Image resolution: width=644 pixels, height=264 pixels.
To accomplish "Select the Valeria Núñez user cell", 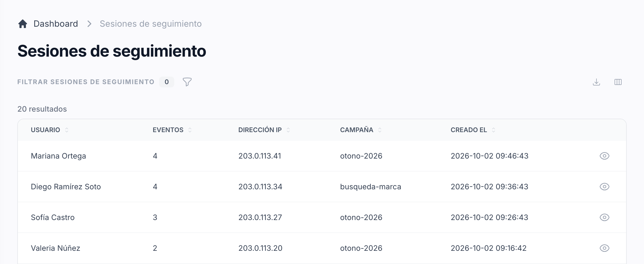I will coord(55,248).
